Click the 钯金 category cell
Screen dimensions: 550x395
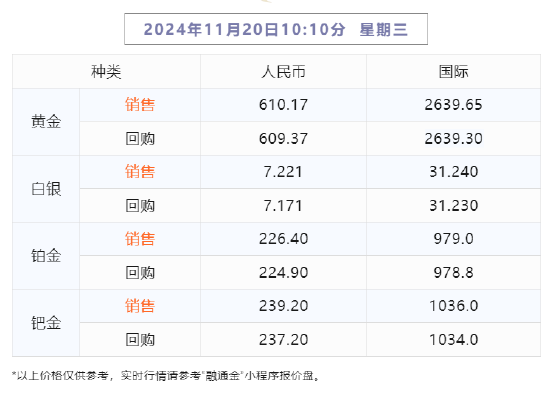(46, 323)
